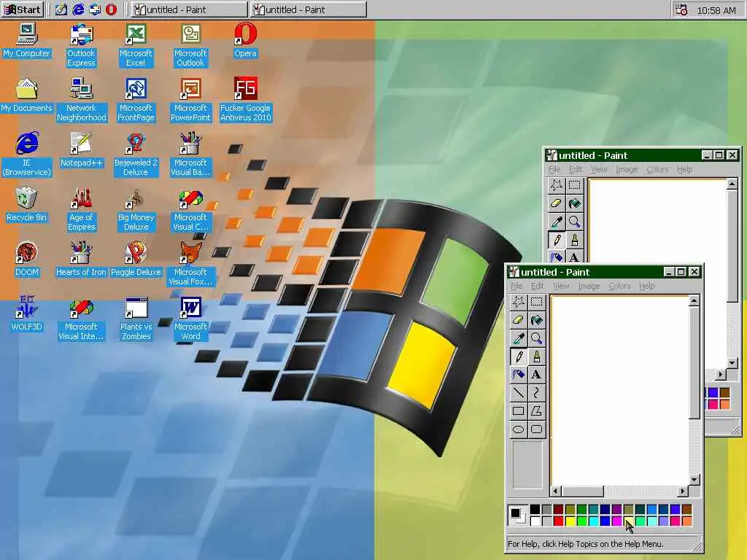Open Edit menu in front Paint window
747x560 pixels.
(x=538, y=286)
